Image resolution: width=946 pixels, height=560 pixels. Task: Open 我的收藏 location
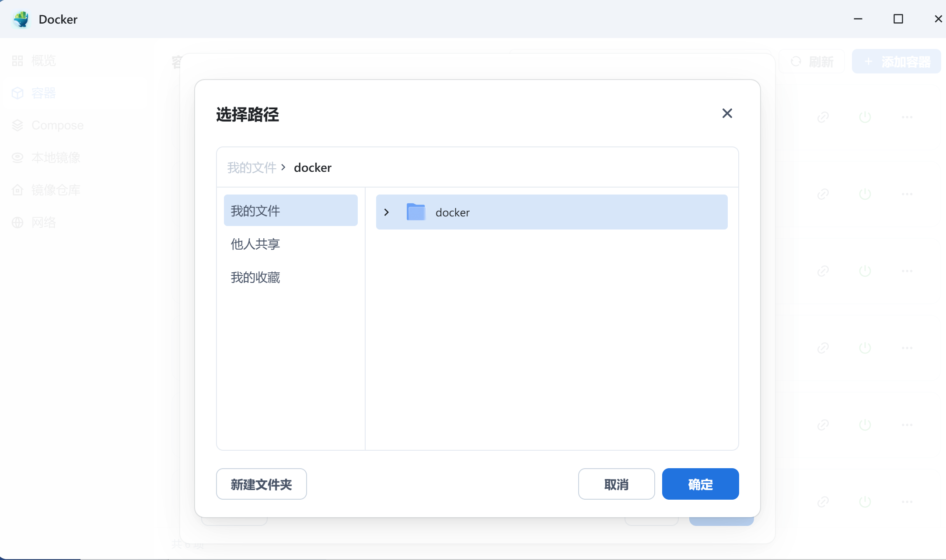(x=255, y=278)
